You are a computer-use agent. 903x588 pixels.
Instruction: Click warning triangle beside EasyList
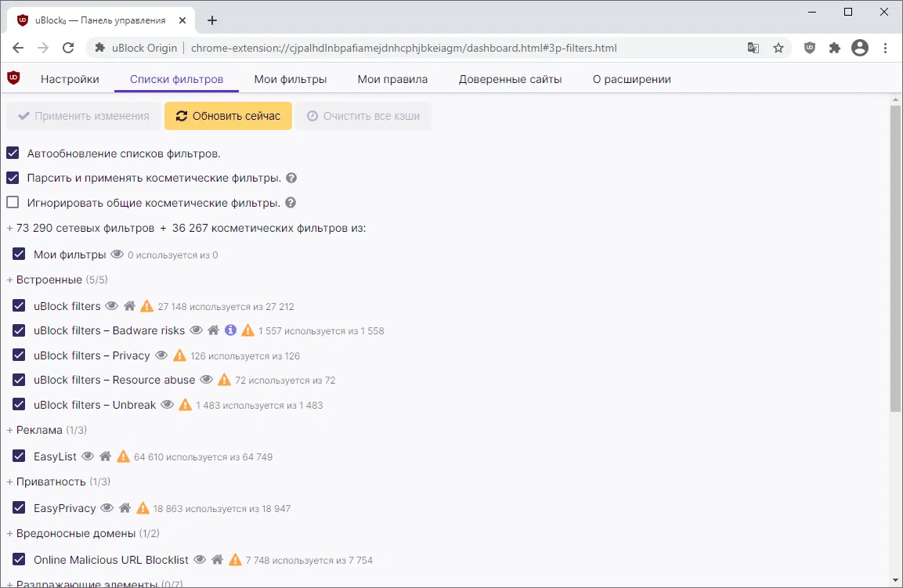(x=123, y=456)
